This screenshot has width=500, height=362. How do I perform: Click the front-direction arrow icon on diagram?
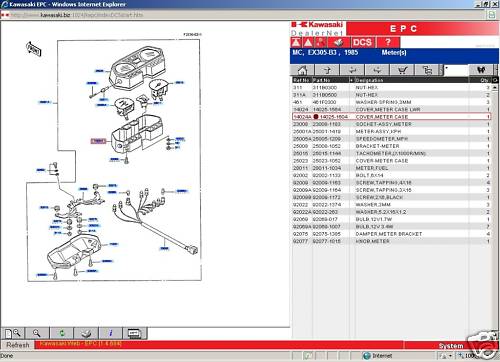(x=34, y=49)
